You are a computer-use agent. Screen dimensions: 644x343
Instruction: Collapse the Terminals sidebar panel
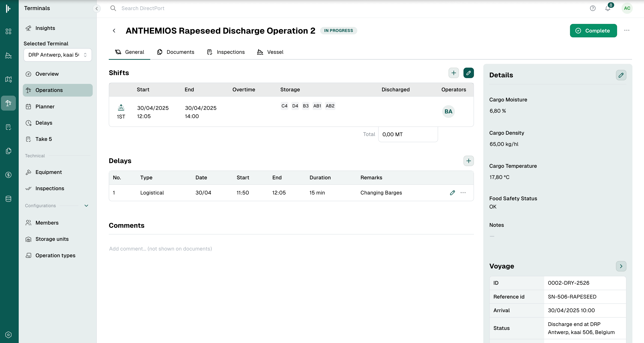point(96,8)
